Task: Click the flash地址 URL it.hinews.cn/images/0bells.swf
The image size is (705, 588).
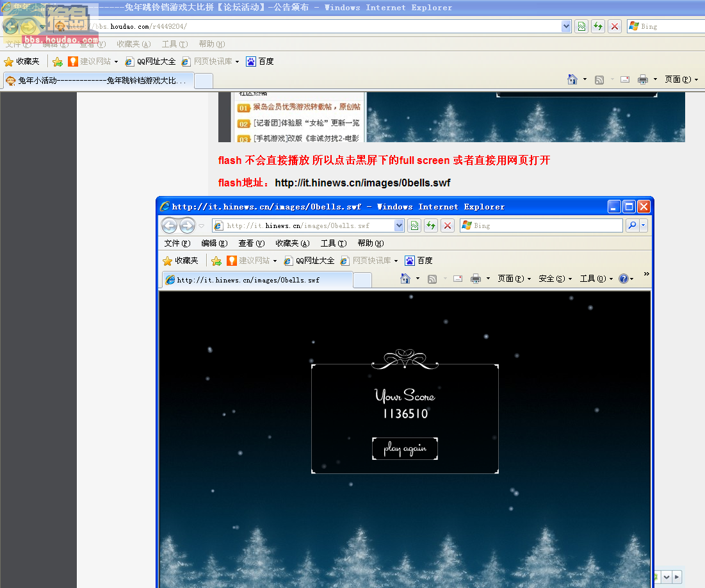Action: [362, 183]
